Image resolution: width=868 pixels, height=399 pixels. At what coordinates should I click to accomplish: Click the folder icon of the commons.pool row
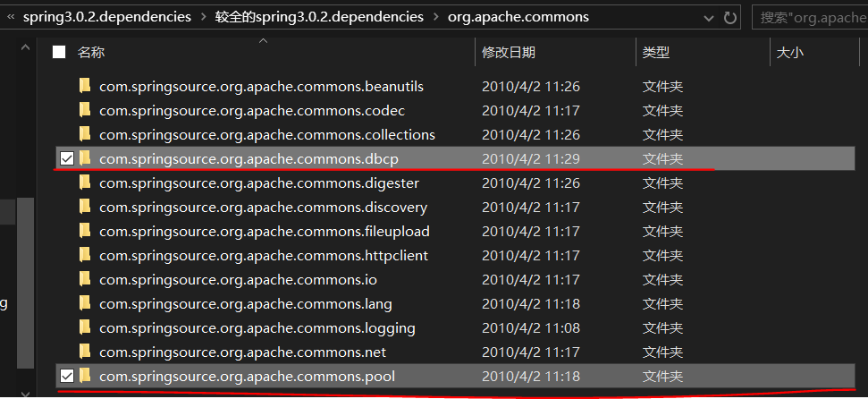pos(85,377)
